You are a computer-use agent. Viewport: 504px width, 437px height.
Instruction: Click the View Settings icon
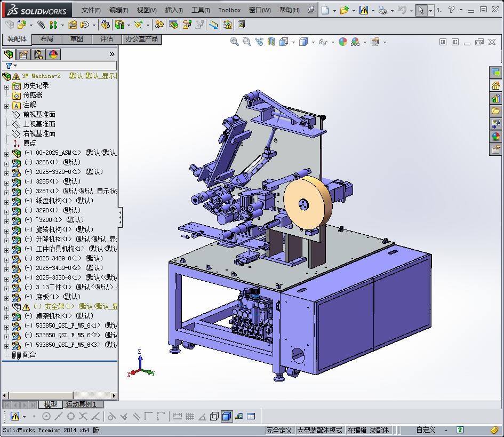375,42
